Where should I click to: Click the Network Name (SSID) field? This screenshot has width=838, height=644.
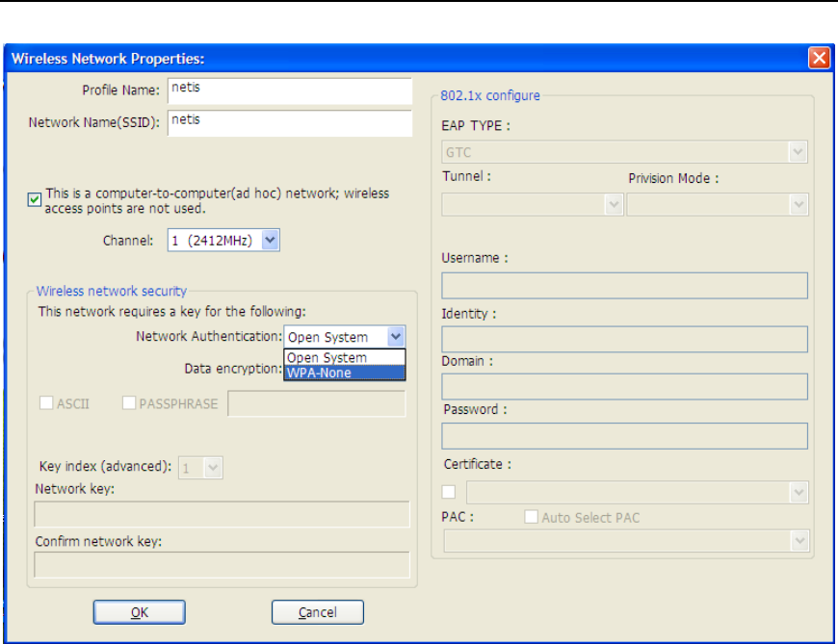(289, 123)
